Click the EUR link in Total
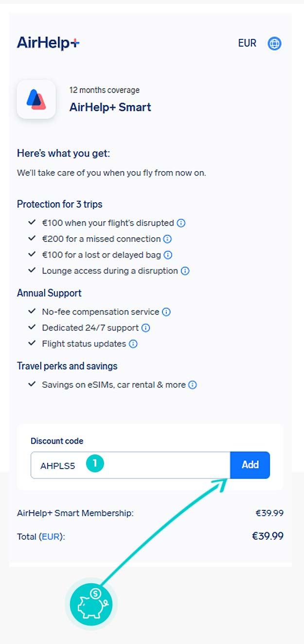 52,537
